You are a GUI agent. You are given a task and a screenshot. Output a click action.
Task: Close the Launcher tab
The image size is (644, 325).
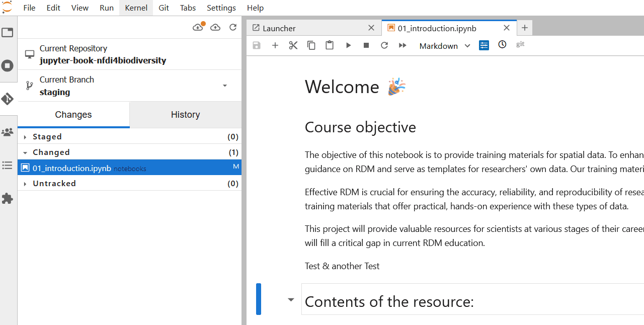point(371,28)
